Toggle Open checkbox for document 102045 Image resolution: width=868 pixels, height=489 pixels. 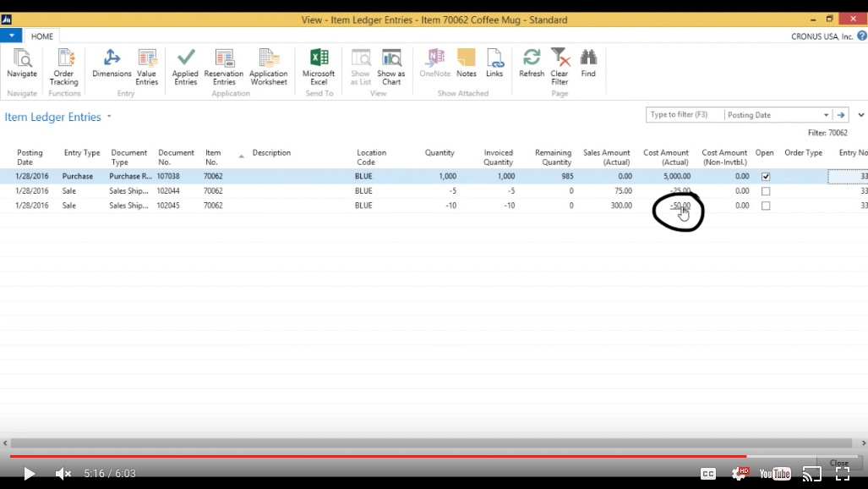tap(766, 206)
